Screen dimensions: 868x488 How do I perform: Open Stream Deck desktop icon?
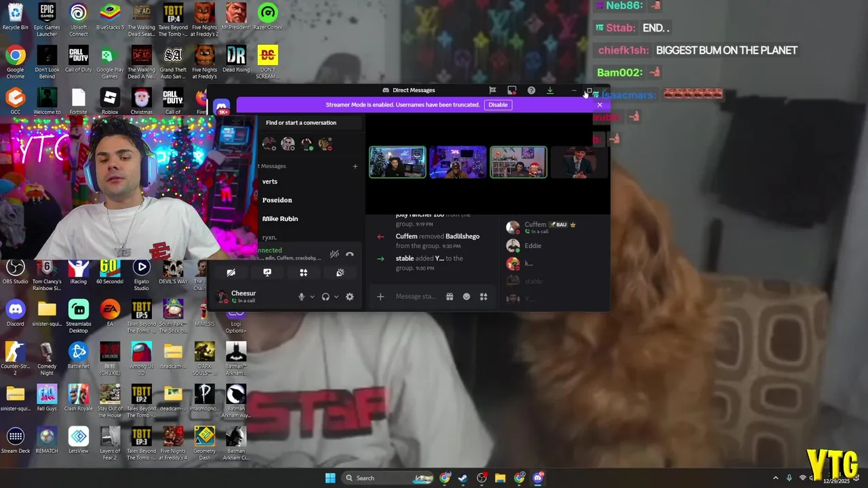(15, 441)
